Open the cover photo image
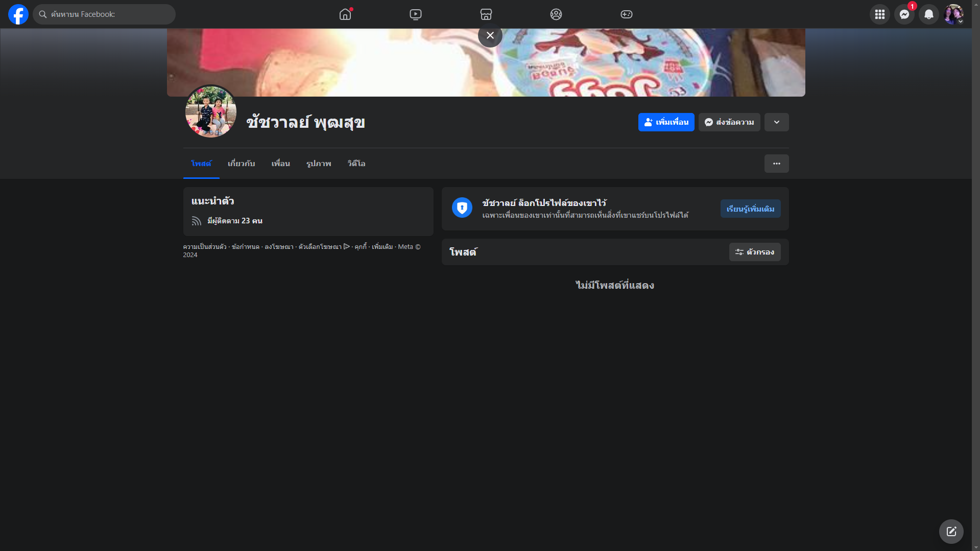This screenshot has height=551, width=980. click(486, 62)
